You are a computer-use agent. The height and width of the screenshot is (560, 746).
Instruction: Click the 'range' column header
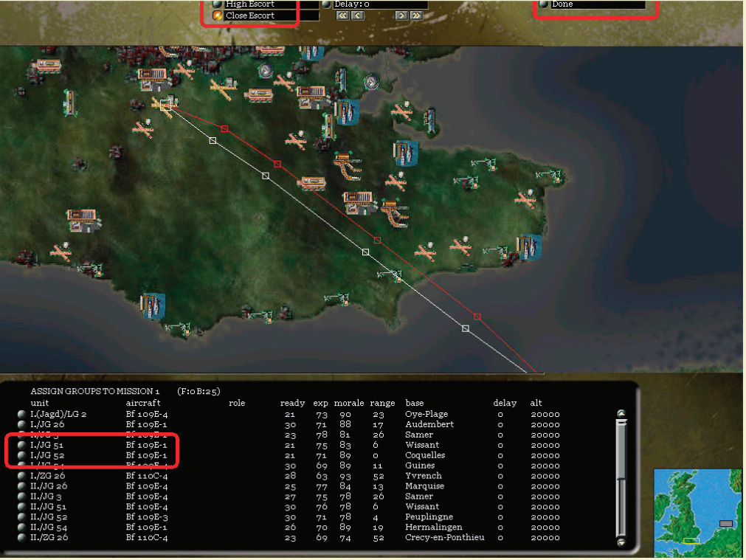point(382,403)
